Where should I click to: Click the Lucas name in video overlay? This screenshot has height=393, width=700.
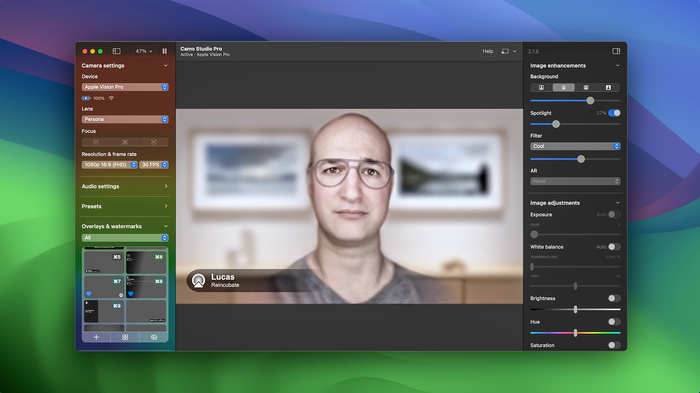point(222,277)
